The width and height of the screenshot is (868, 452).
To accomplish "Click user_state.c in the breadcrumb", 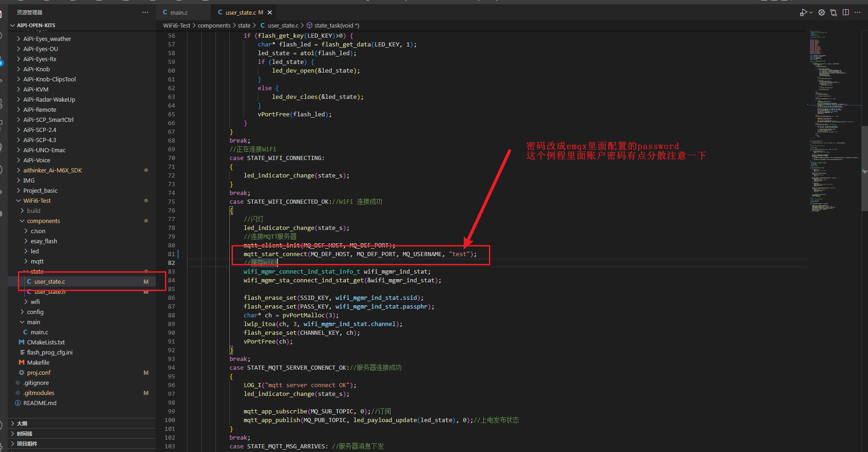I will point(283,25).
